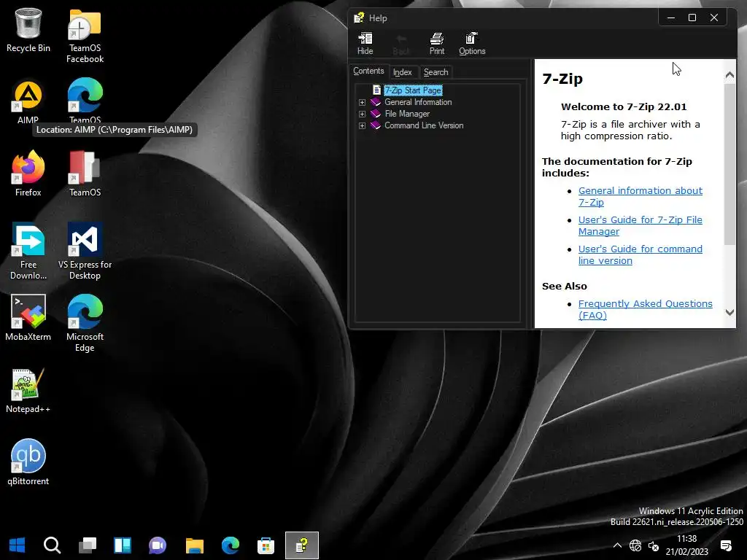
Task: Open Frequently Asked Questions (FAQ) link
Action: [x=645, y=309]
